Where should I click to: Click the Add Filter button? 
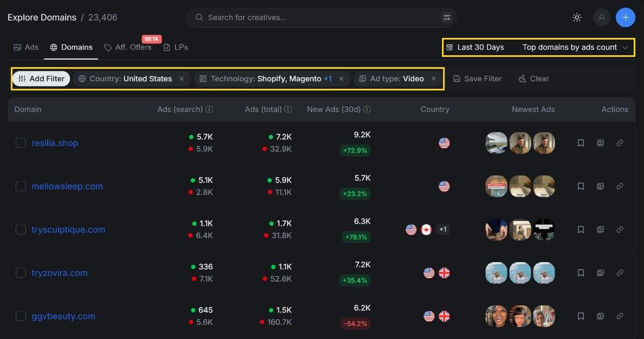click(41, 79)
